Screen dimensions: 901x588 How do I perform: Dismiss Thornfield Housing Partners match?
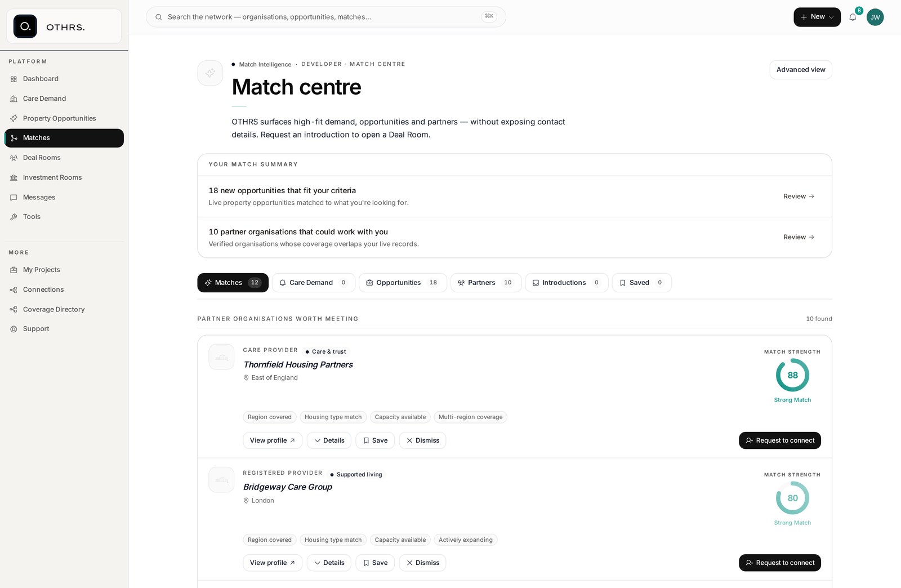click(422, 440)
